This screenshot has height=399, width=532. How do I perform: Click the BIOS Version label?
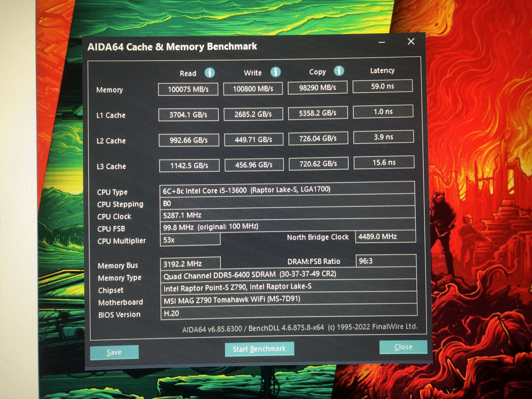click(x=120, y=314)
